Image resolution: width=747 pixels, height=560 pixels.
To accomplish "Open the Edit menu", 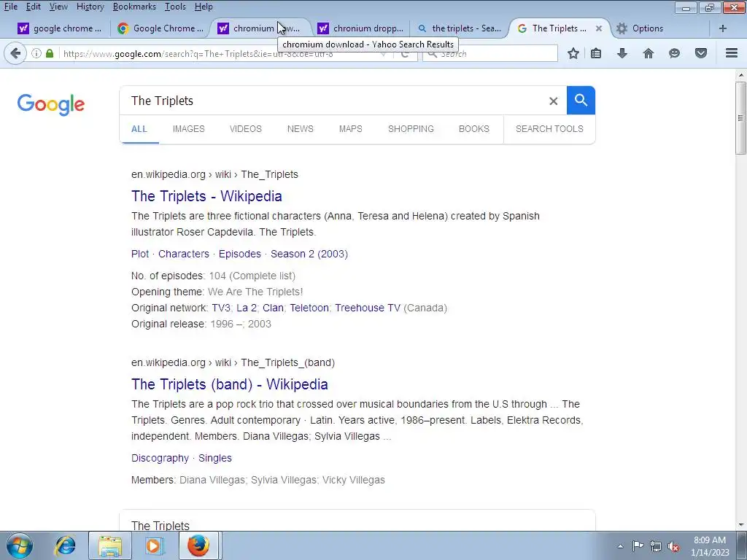I will tap(34, 7).
